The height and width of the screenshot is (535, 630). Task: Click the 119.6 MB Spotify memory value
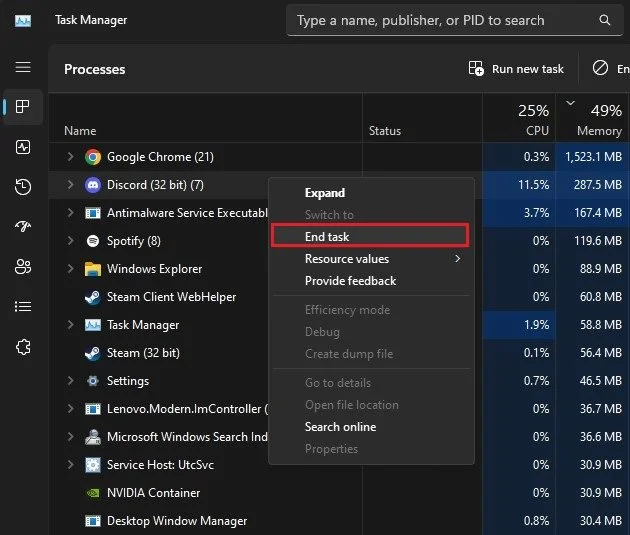(x=597, y=241)
